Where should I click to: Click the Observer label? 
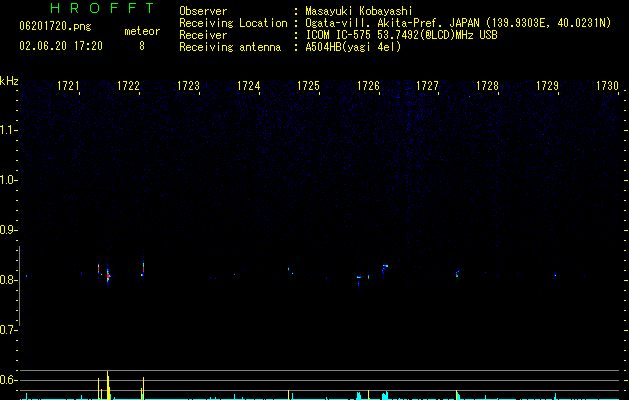(203, 11)
